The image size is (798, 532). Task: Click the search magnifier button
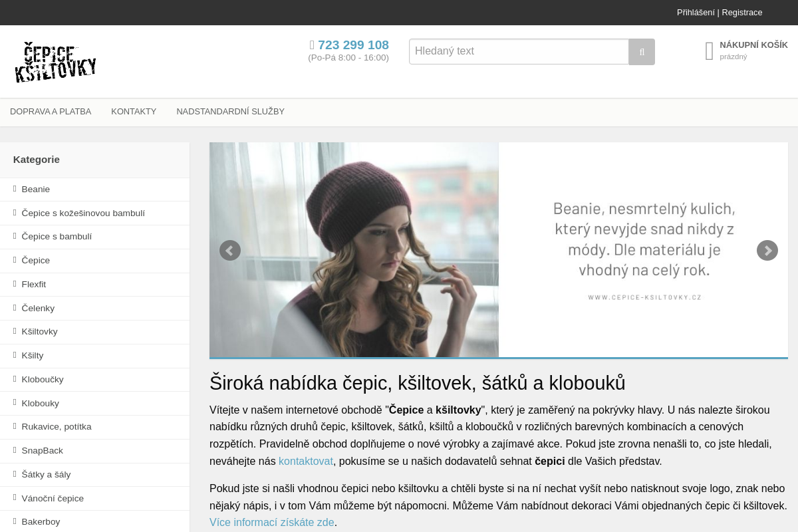(x=642, y=52)
